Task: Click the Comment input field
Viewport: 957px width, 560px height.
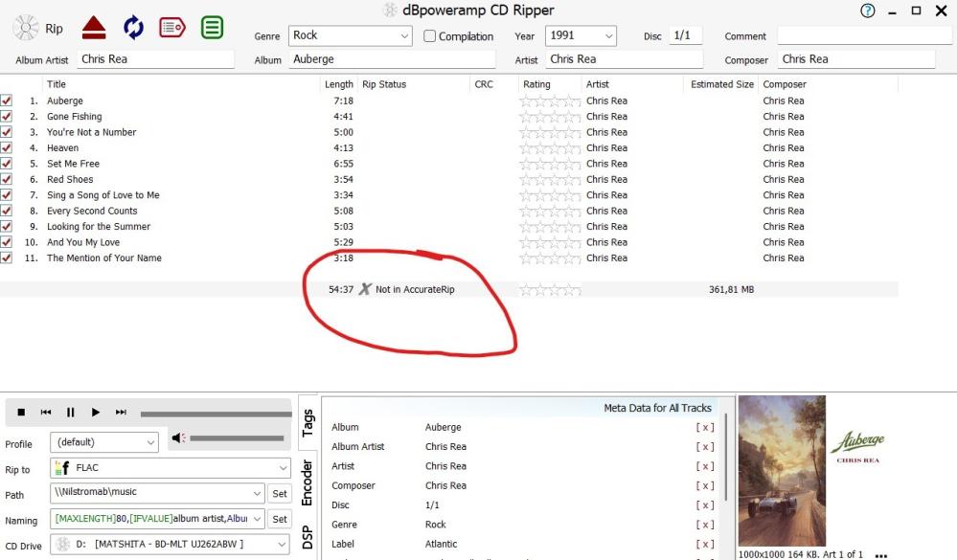Action: click(x=864, y=36)
